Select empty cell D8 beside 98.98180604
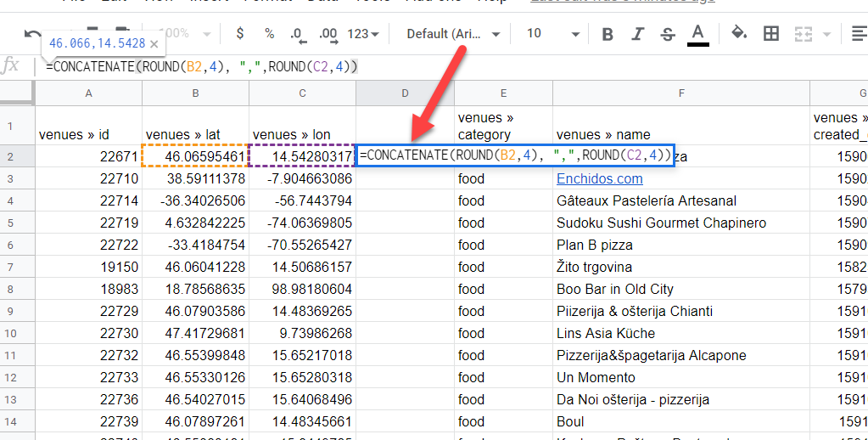Image resolution: width=868 pixels, height=440 pixels. tap(405, 289)
